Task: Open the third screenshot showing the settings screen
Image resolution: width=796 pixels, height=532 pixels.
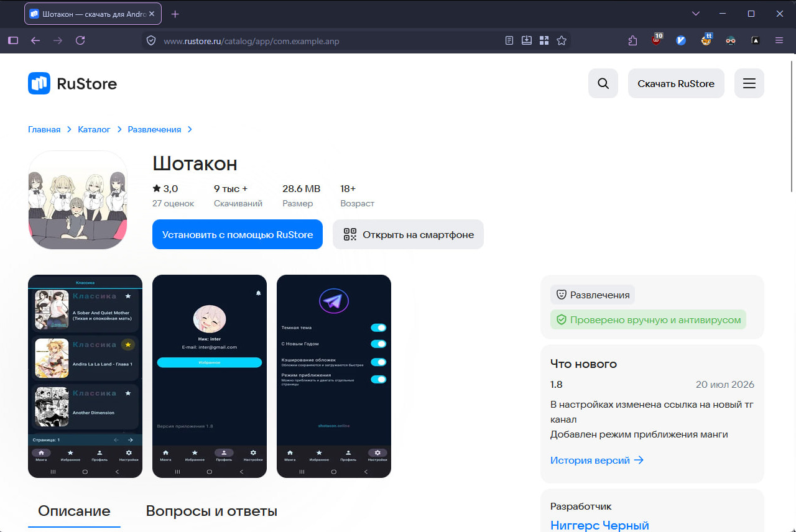Action: pyautogui.click(x=334, y=376)
